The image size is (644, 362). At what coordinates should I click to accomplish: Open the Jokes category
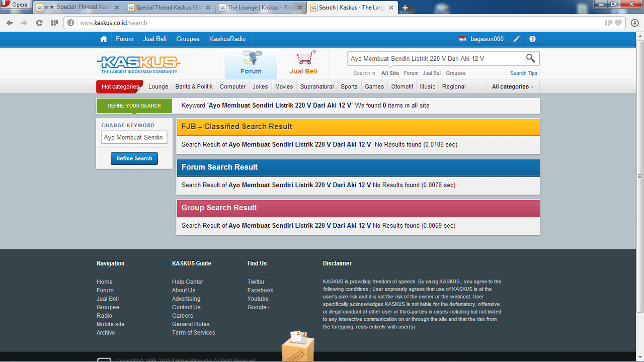tap(260, 86)
